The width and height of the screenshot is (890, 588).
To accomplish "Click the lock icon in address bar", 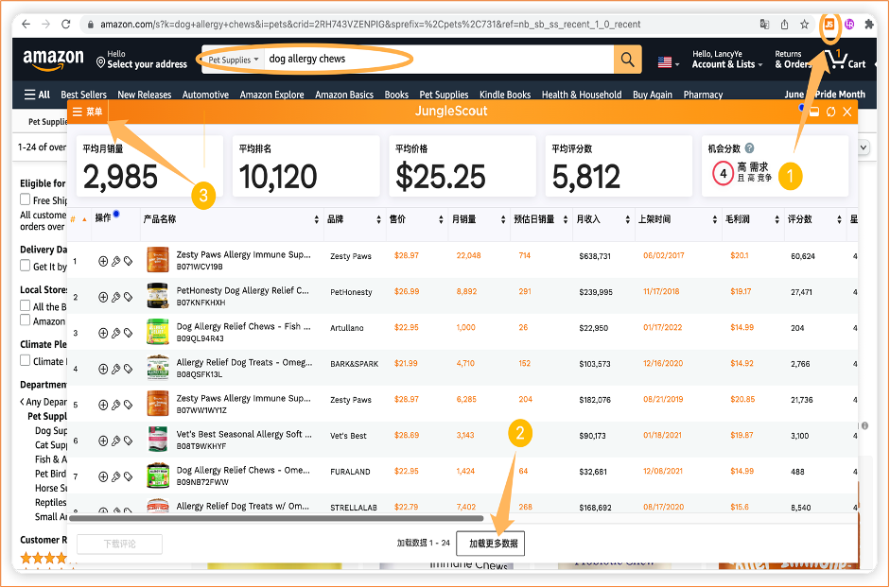I will (x=90, y=25).
